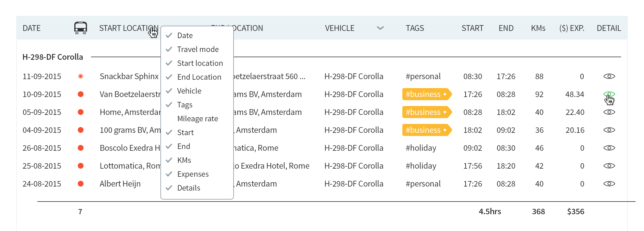Select the Snackbar Sphinx start location

(x=129, y=76)
